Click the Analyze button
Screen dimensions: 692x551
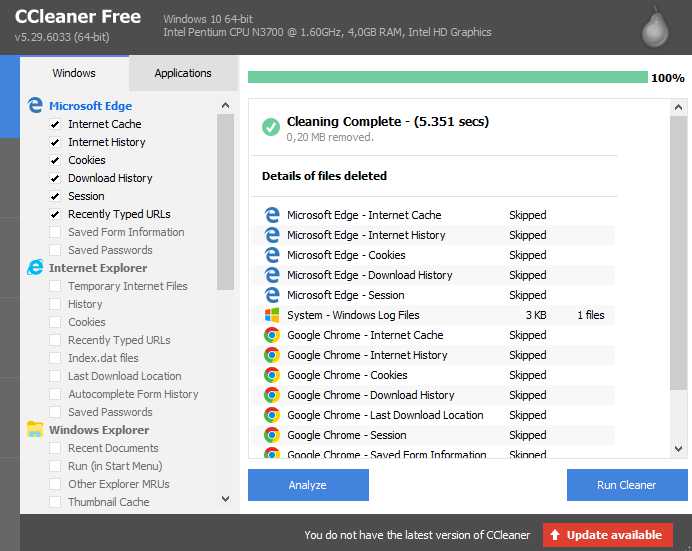point(308,485)
